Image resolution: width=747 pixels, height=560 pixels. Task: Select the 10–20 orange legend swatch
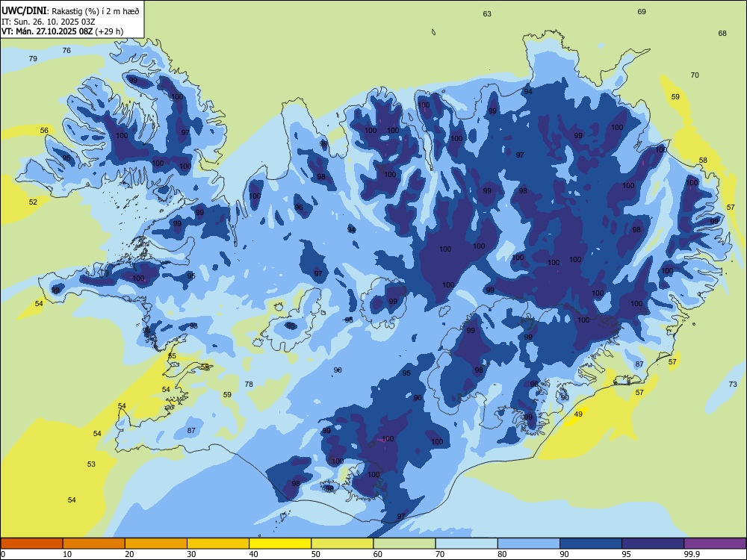[x=94, y=544]
